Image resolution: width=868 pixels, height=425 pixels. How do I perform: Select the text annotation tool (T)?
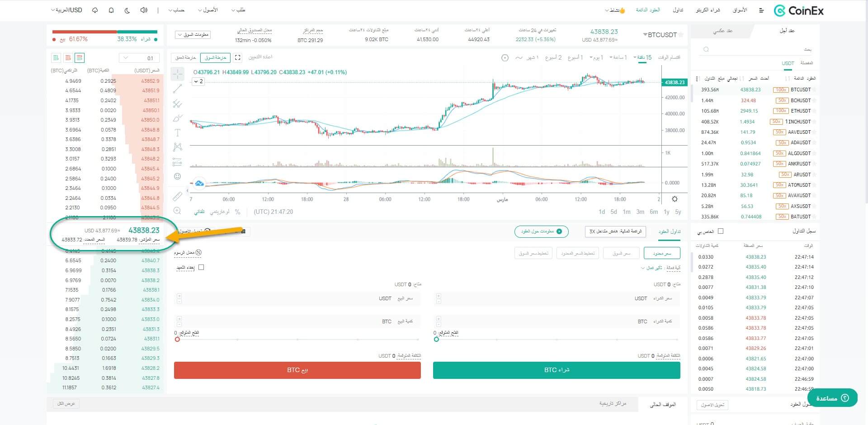[x=177, y=132]
